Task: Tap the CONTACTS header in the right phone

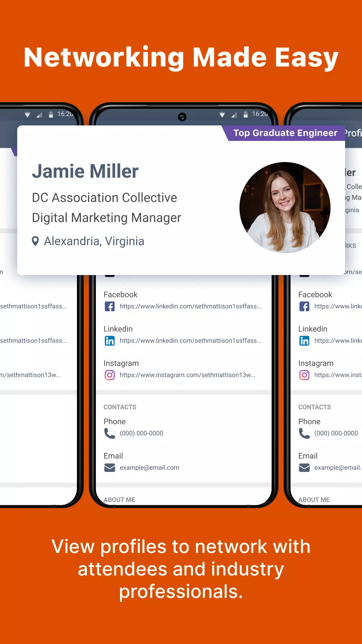Action: tap(314, 407)
